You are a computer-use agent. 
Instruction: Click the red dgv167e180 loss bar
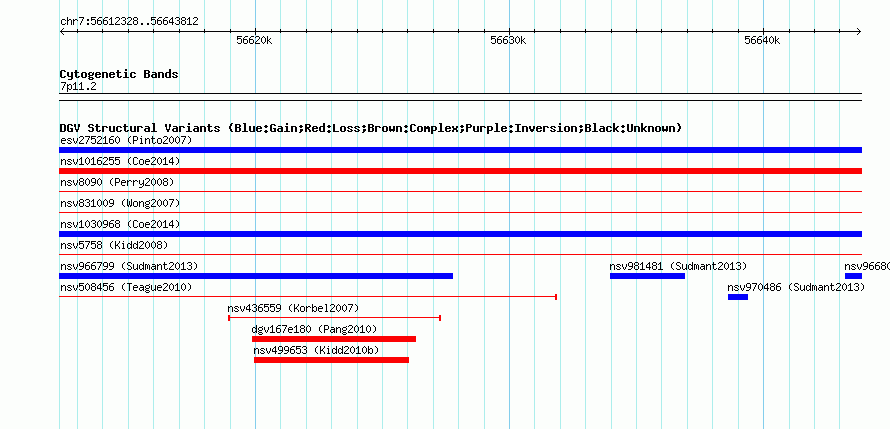[x=334, y=339]
